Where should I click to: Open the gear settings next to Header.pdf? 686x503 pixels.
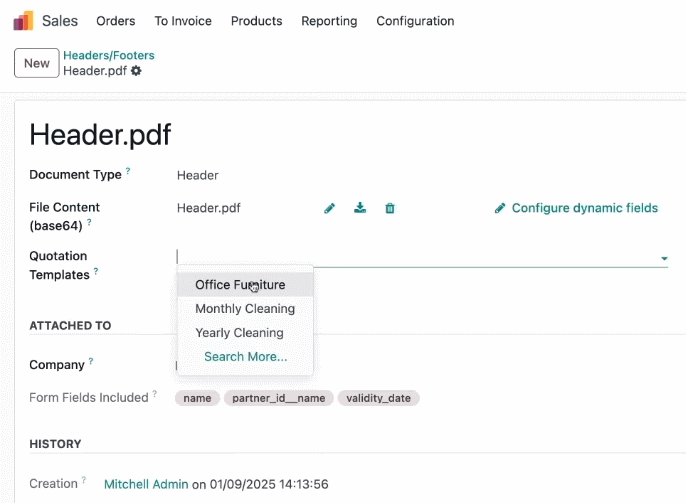click(x=136, y=71)
